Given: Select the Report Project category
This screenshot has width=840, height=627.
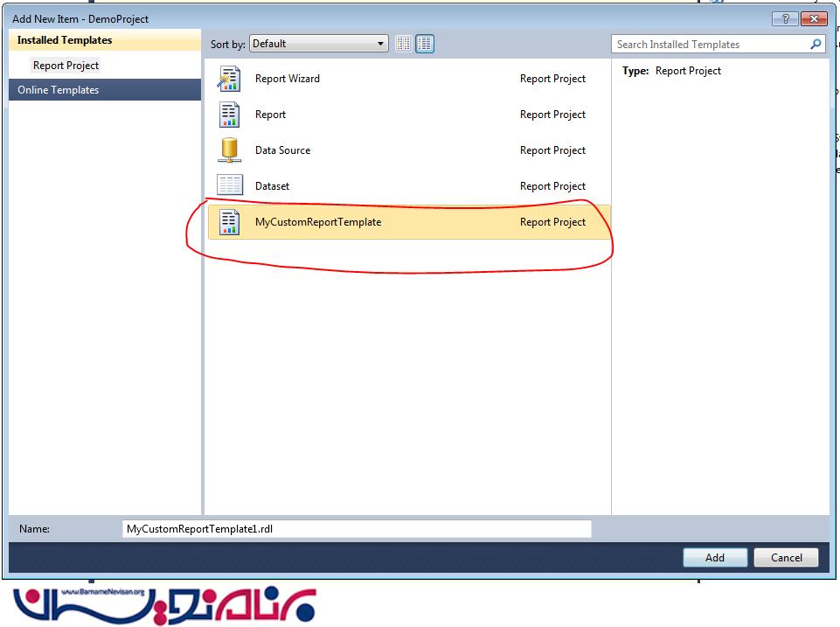Looking at the screenshot, I should 66,66.
